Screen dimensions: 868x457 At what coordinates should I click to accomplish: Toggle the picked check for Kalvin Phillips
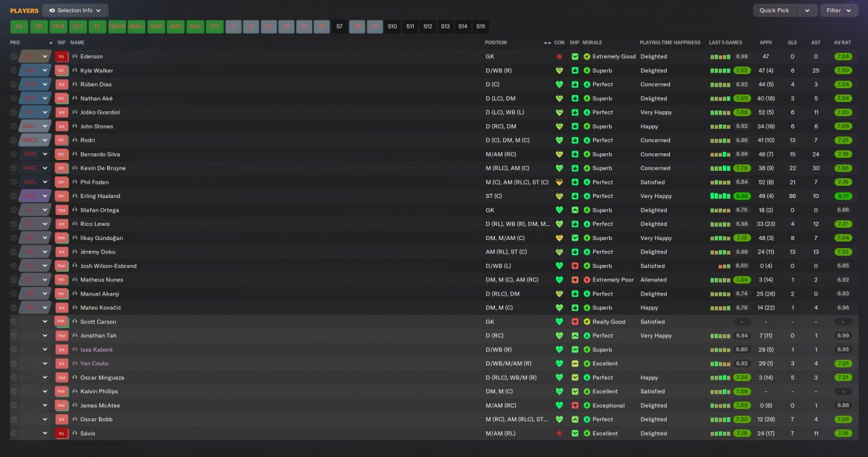click(14, 391)
